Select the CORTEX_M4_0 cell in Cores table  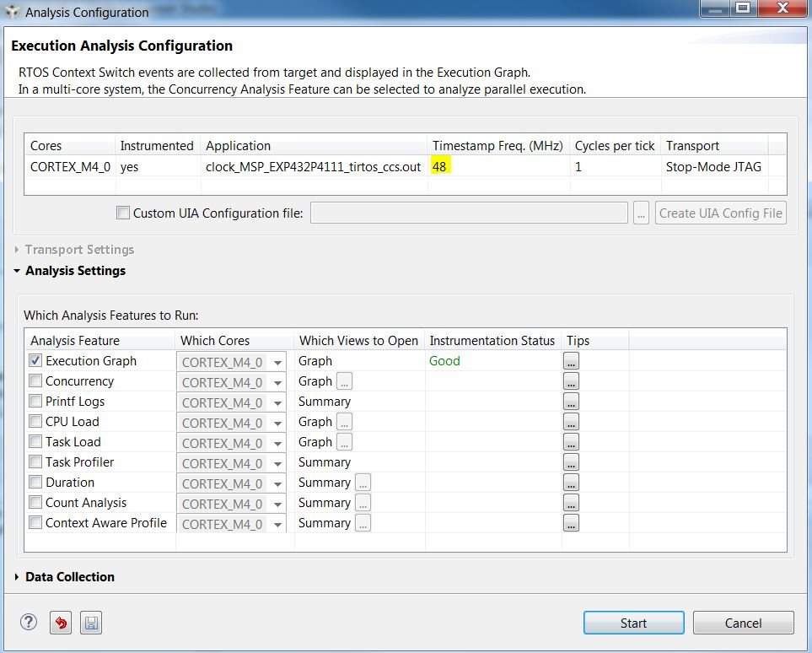(70, 167)
